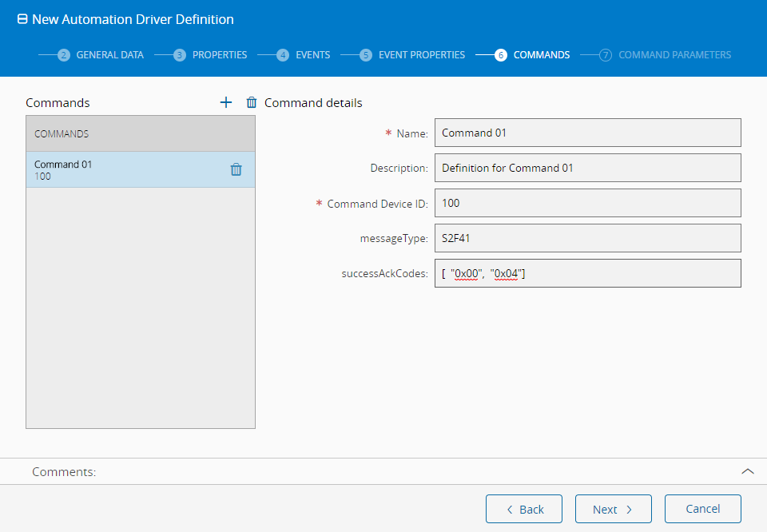Cancel the driver definition wizard

coord(702,509)
